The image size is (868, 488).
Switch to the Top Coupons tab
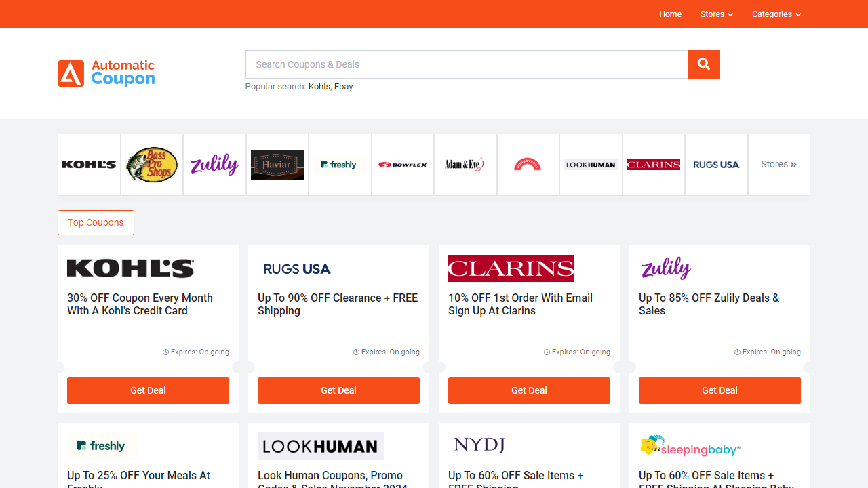[x=96, y=222]
